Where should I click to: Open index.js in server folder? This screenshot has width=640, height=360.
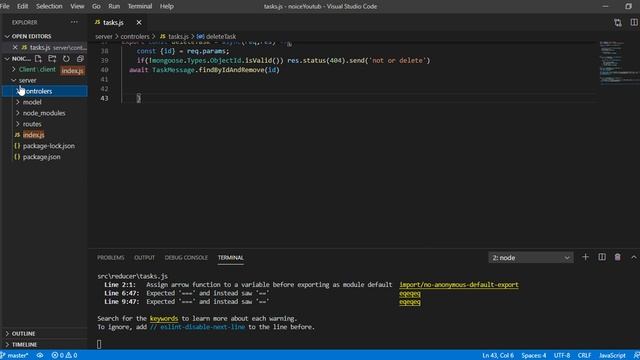(33, 135)
